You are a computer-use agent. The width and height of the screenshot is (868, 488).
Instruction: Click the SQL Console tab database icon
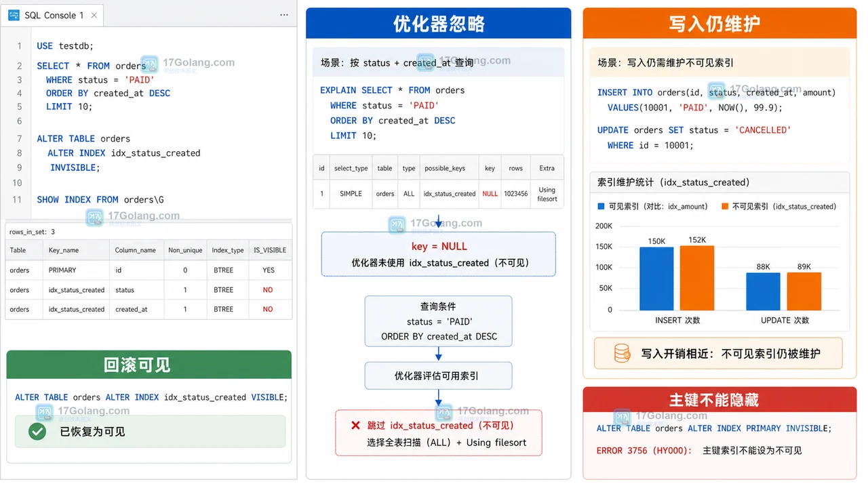pos(14,15)
